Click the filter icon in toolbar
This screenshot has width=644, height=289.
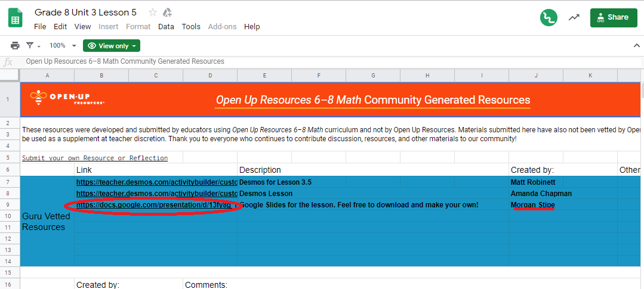pyautogui.click(x=30, y=45)
